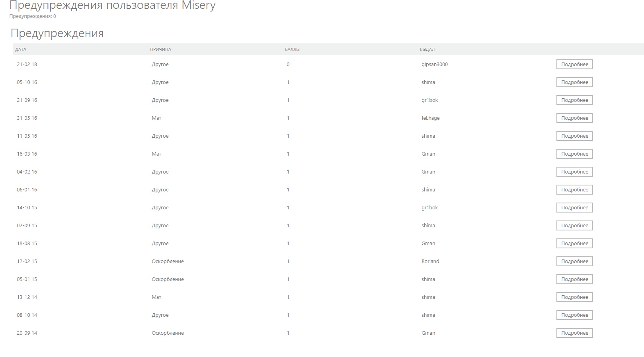Screen dimensions: 644x357
Task: Open details for the 20-09 14 warning
Action: [574, 333]
